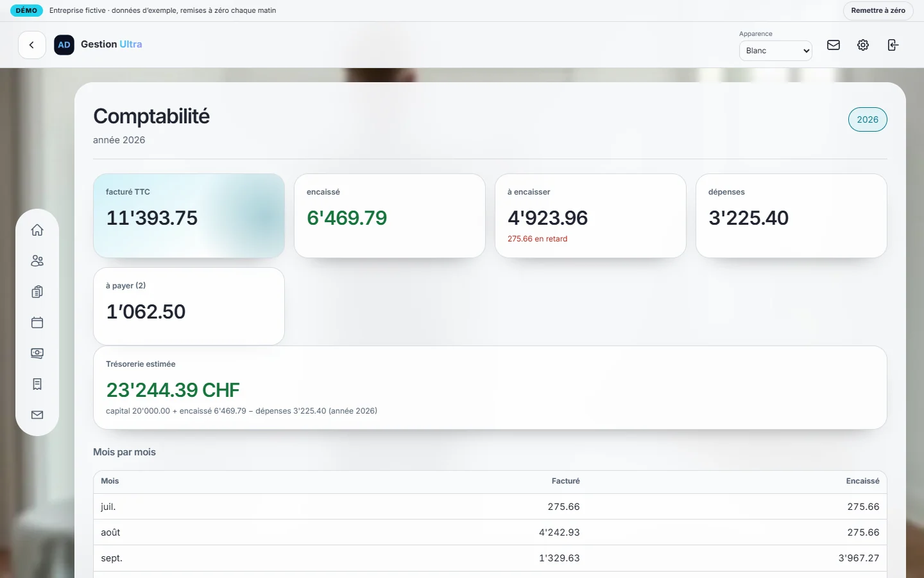This screenshot has width=924, height=578.
Task: Open the home icon in the sidebar
Action: pyautogui.click(x=37, y=230)
